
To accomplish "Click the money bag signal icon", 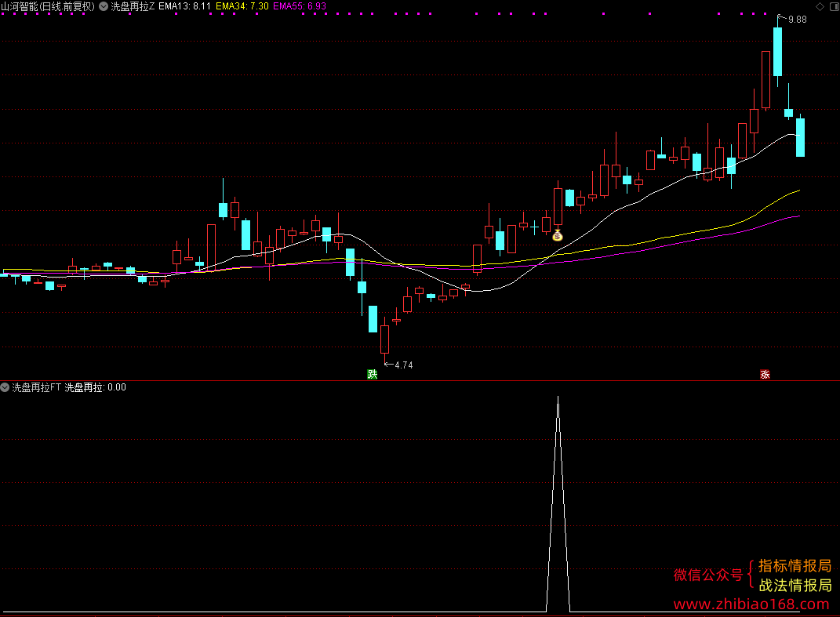I will [x=558, y=235].
